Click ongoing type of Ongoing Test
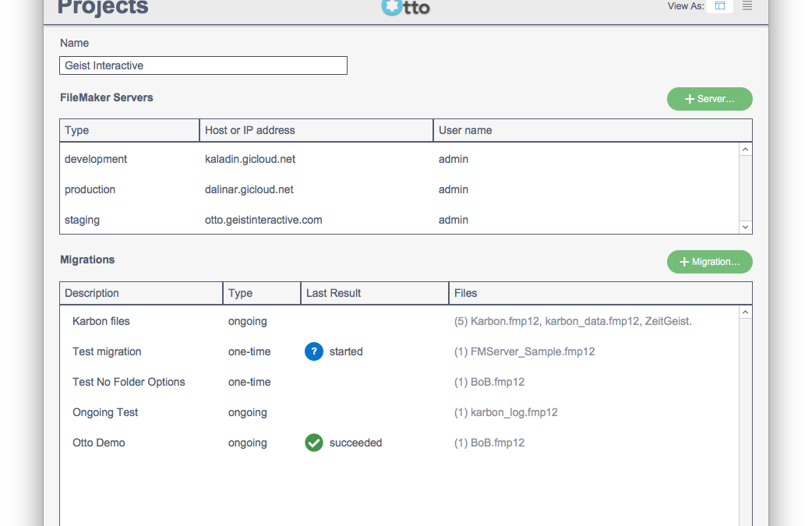The image size is (812, 526). [x=248, y=413]
